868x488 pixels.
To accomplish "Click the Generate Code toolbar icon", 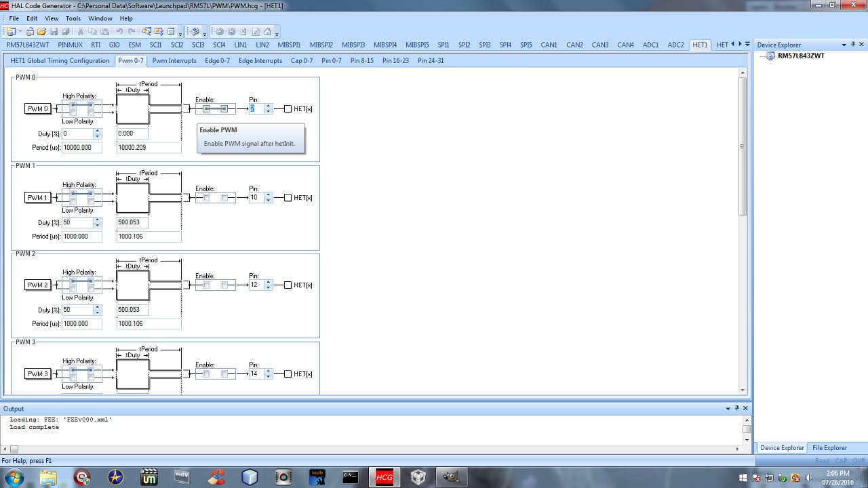I will 195,32.
